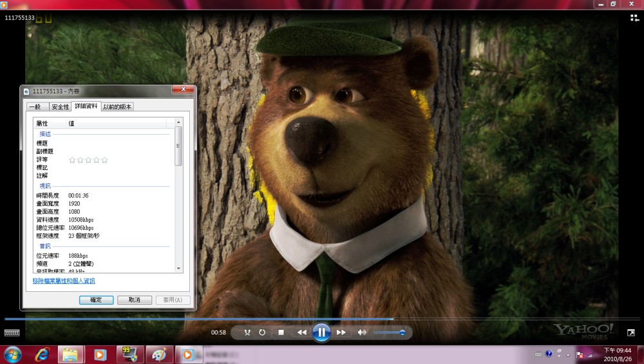Viewport: 644px width, 364px height.
Task: Click the 位元速率 value 188kbps
Action: (78, 256)
